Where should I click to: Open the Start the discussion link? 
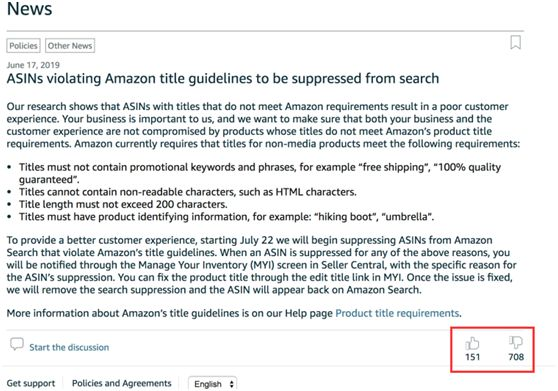click(x=69, y=347)
